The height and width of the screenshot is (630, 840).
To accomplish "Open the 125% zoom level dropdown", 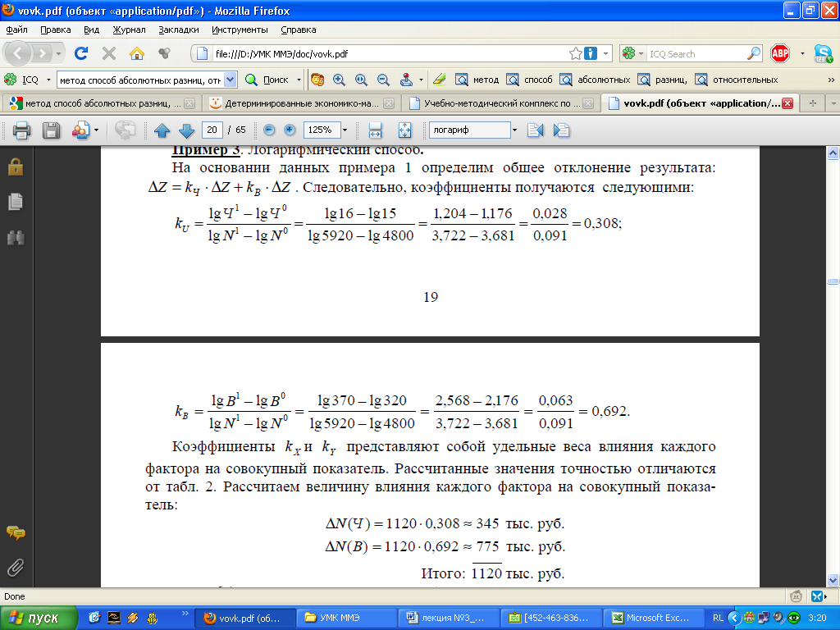I will [x=345, y=130].
